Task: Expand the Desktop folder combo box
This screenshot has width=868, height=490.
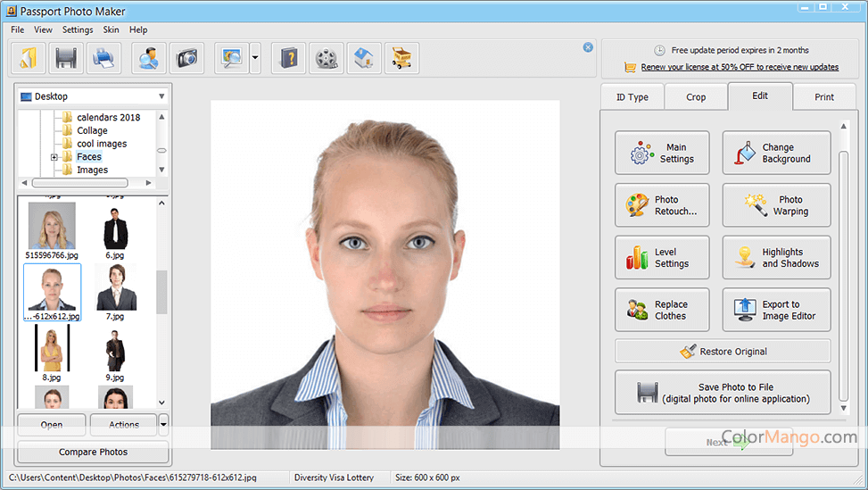Action: 161,96
